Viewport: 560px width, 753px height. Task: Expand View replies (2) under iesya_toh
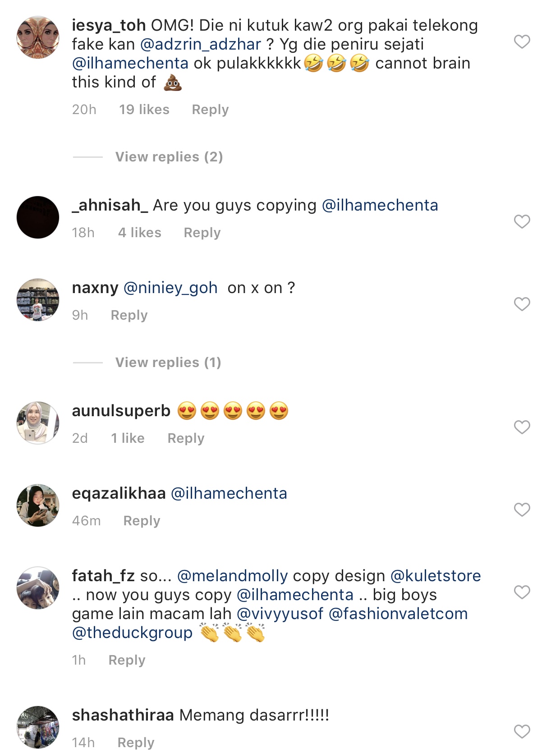169,157
